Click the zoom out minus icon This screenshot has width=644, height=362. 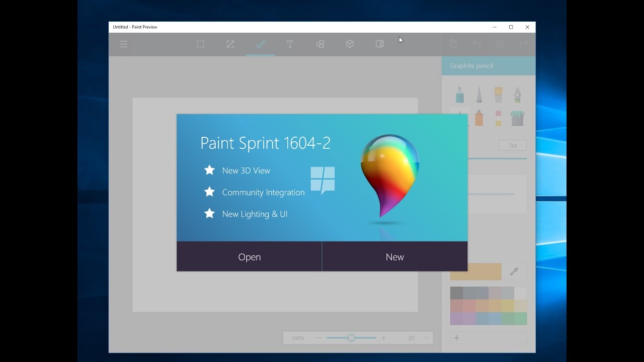(x=318, y=338)
